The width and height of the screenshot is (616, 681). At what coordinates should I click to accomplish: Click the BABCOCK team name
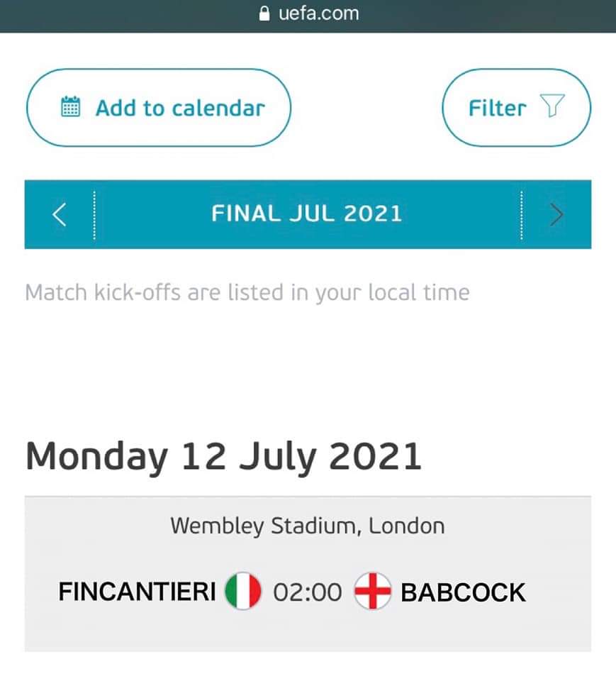click(464, 592)
